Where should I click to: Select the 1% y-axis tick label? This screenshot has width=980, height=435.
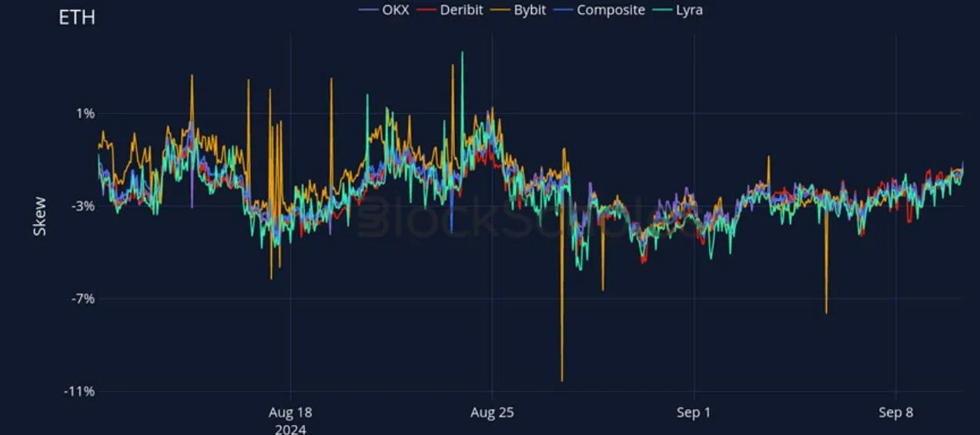(x=85, y=114)
